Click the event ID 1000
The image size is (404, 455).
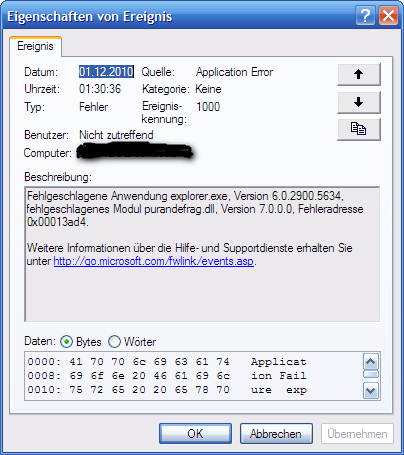pyautogui.click(x=208, y=107)
